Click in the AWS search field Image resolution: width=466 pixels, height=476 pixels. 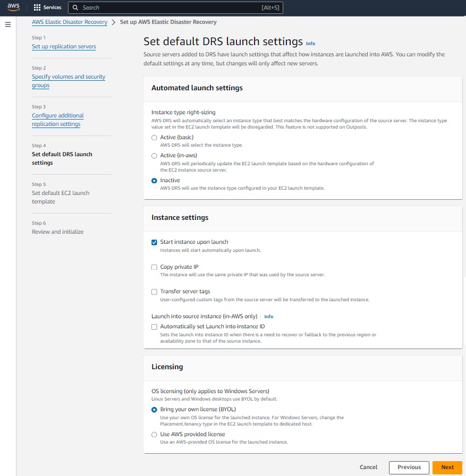170,7
